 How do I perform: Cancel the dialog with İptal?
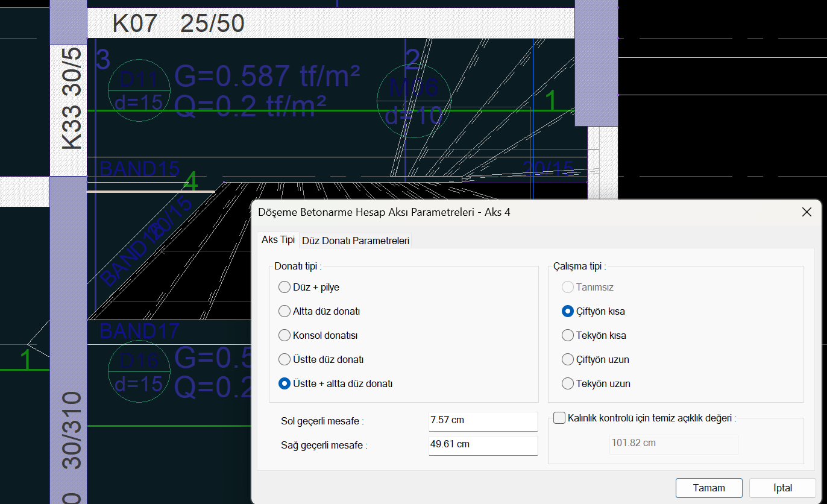pyautogui.click(x=782, y=488)
